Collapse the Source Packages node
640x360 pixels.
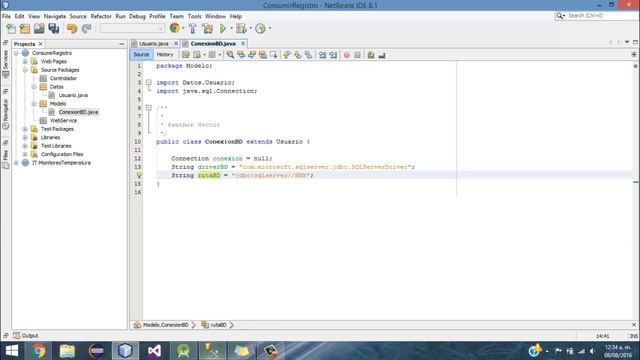[x=25, y=70]
